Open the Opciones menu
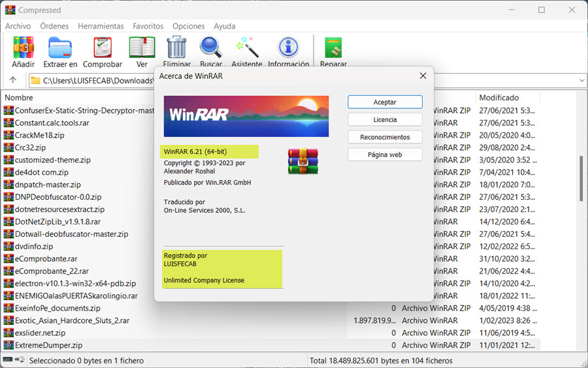 pyautogui.click(x=189, y=26)
